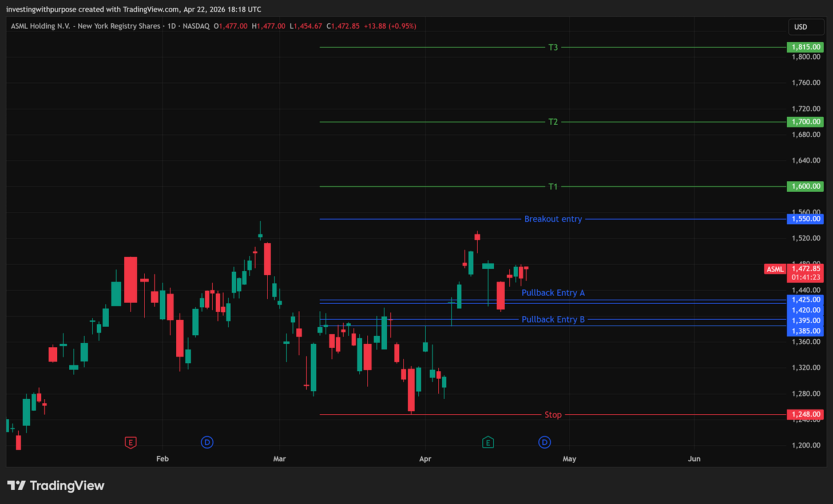Click the 1,200.00 price scale label

806,446
